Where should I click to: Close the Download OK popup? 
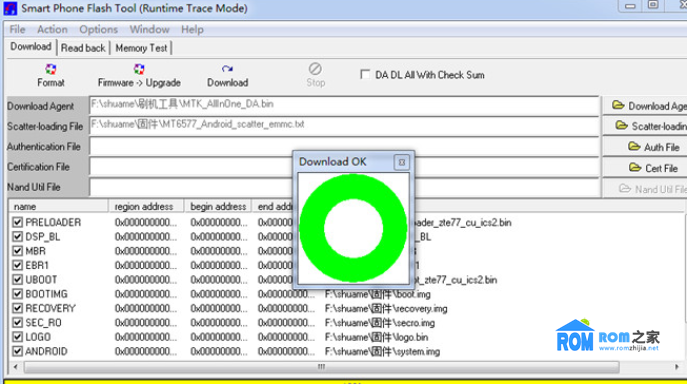point(401,162)
